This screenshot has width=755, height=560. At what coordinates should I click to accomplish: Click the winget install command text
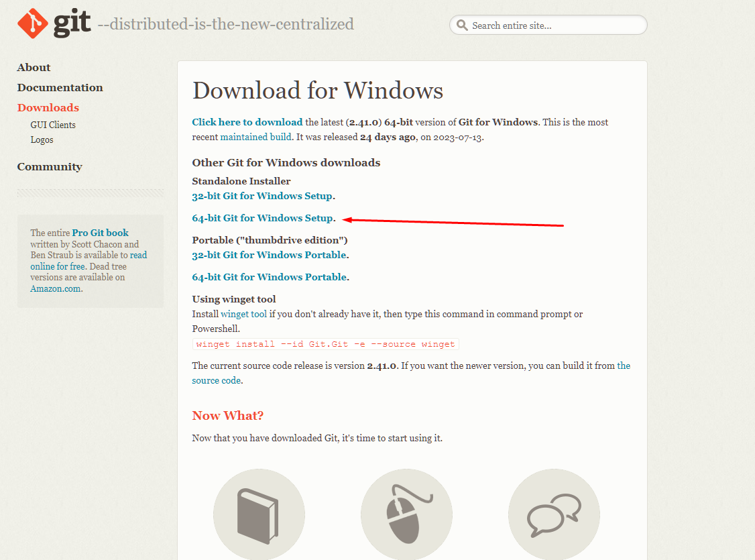(x=325, y=344)
